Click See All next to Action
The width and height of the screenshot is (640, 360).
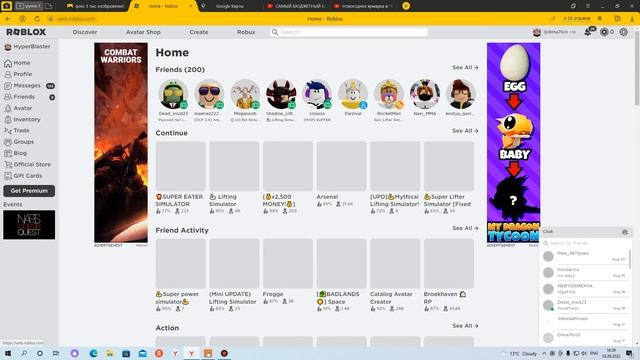pos(465,326)
